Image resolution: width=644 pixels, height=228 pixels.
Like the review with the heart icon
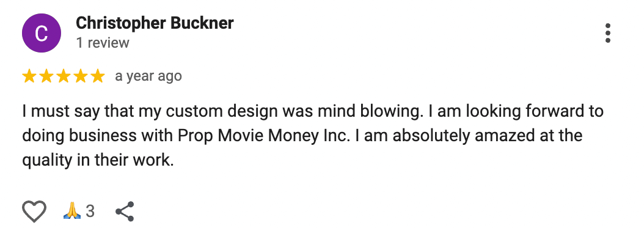(x=34, y=211)
